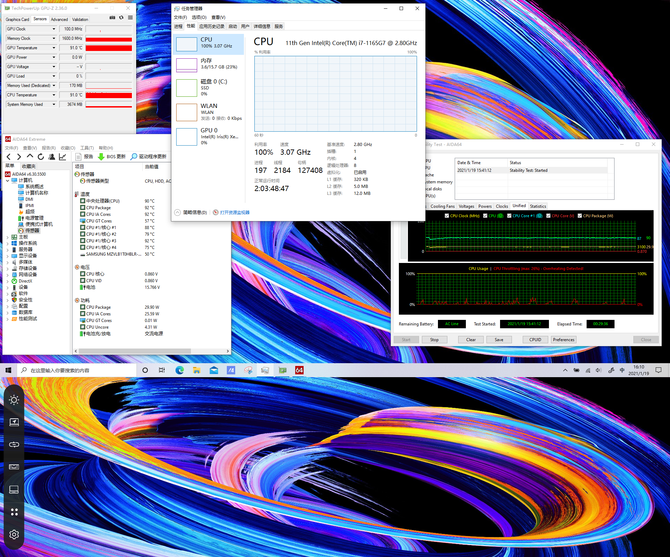Open Microsoft Edge from the taskbar

coord(179,370)
